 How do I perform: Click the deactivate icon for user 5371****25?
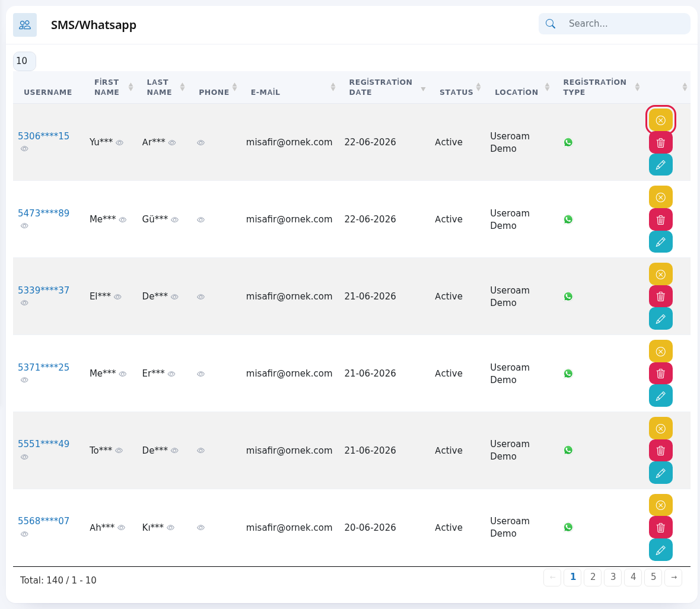[661, 352]
